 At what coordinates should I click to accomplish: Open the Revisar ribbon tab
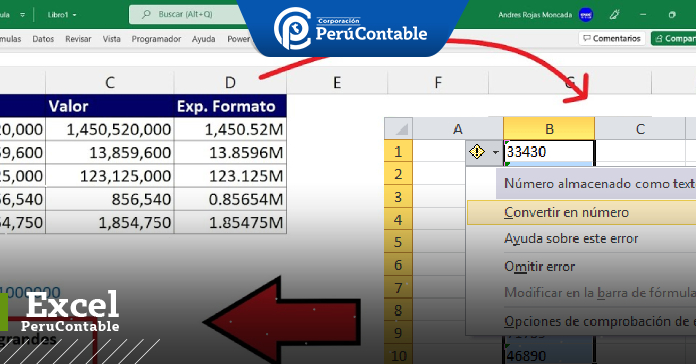click(x=78, y=39)
